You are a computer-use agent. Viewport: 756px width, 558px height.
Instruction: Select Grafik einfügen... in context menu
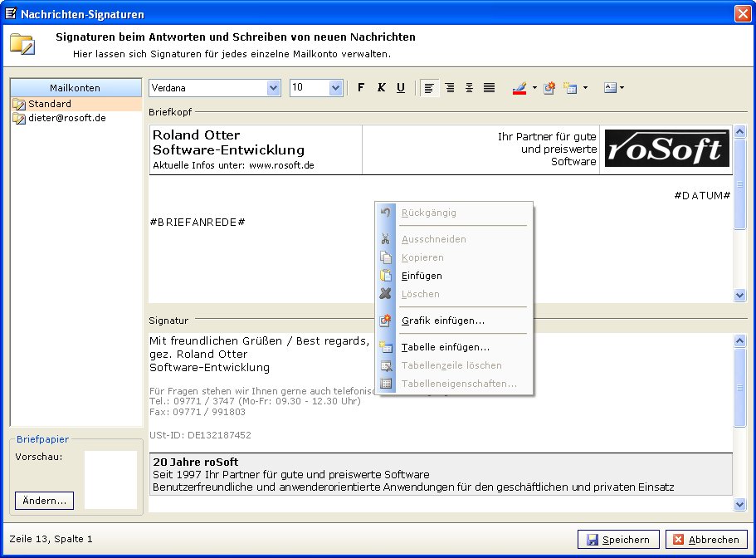(x=442, y=321)
